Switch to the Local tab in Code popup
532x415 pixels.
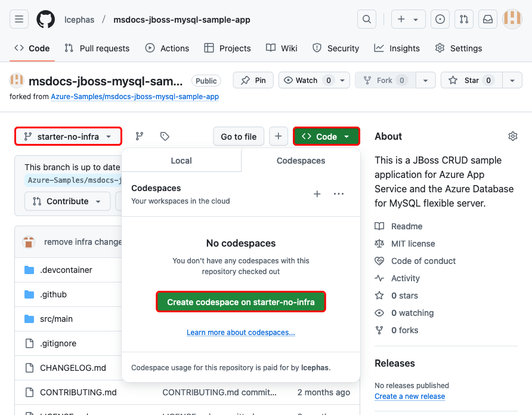coord(181,160)
